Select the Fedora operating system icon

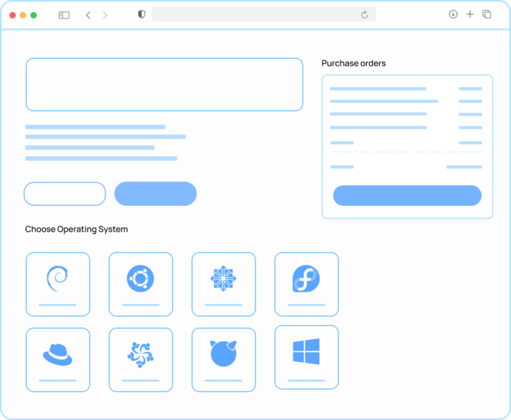click(x=306, y=279)
